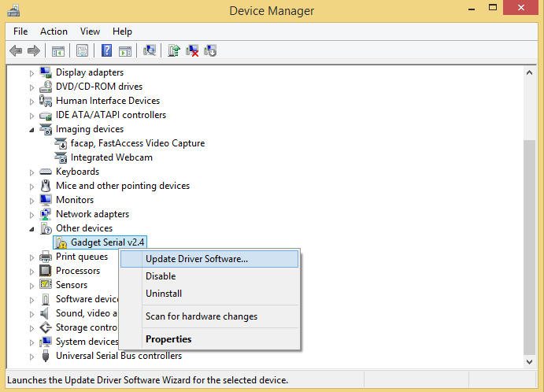Choose Update Driver Software in context menu
The height and width of the screenshot is (392, 544).
196,258
